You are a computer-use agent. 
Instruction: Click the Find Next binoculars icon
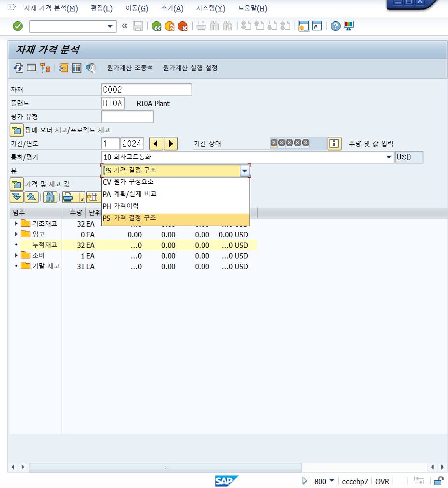(227, 26)
